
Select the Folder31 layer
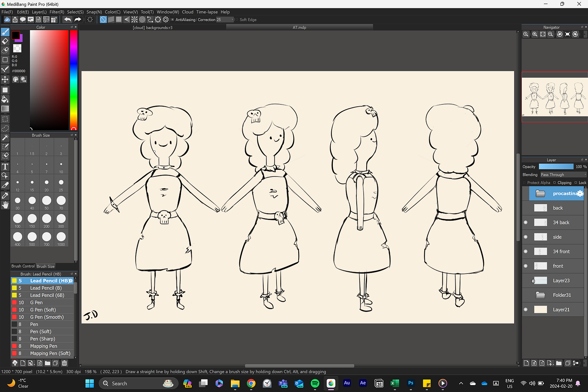pos(553,295)
